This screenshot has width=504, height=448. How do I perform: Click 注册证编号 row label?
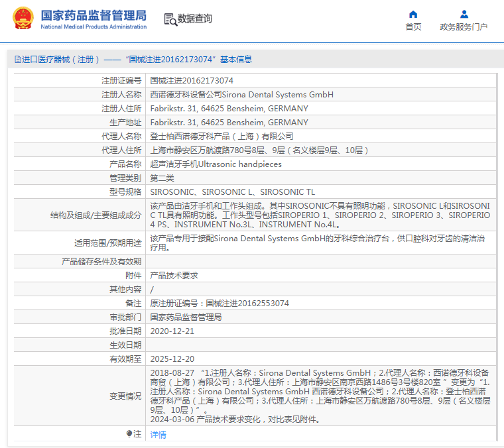click(121, 81)
